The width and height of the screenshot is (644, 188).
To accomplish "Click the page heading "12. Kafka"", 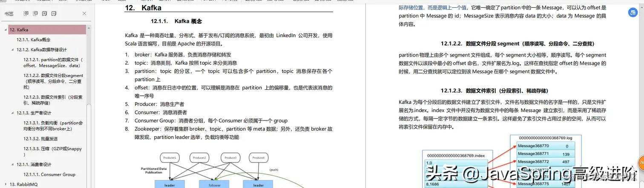I will 143,8.
